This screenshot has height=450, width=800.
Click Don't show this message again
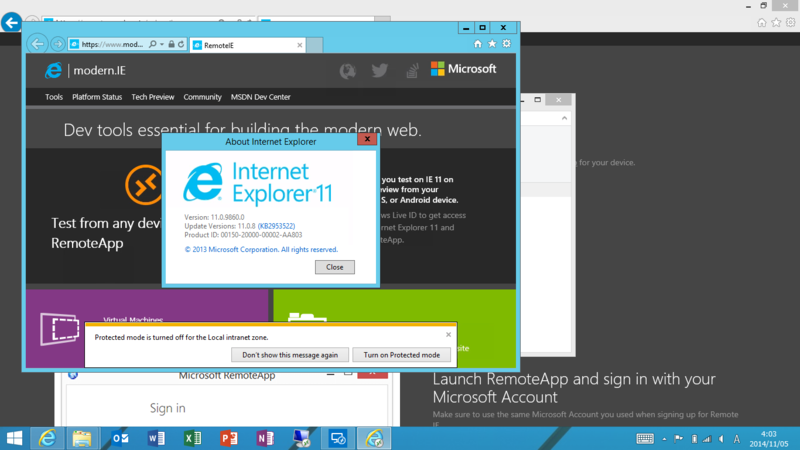(290, 355)
